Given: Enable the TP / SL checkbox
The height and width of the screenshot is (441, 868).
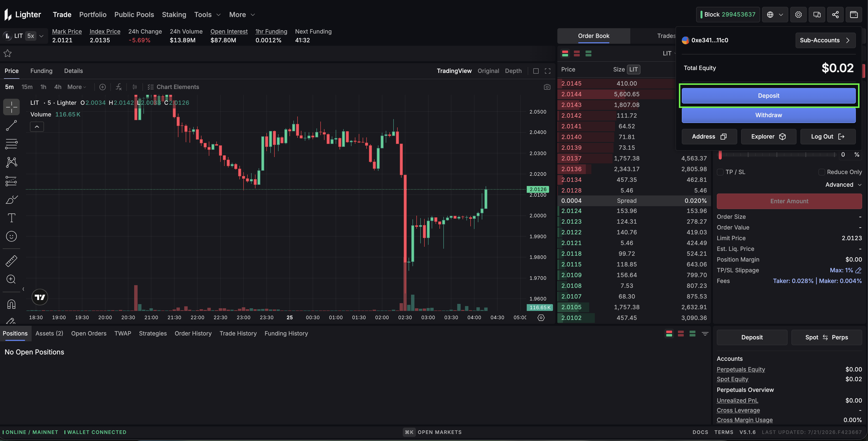Looking at the screenshot, I should click(x=720, y=172).
